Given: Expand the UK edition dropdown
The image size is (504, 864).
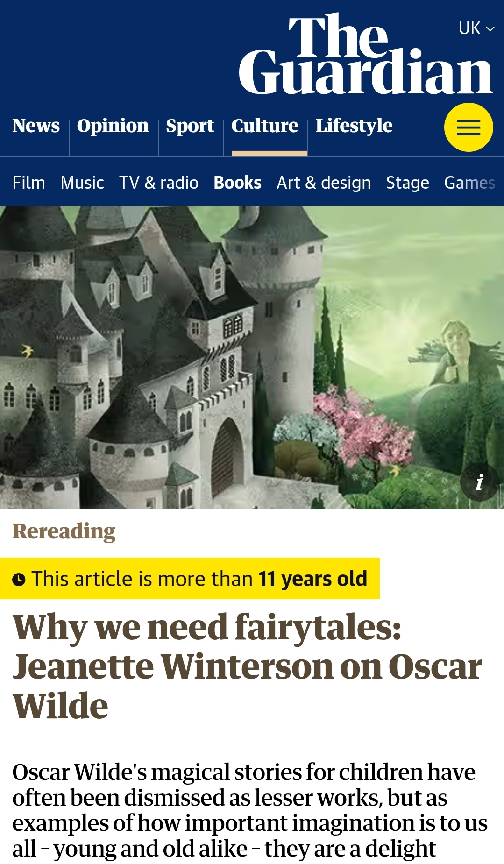Looking at the screenshot, I should coord(476,28).
